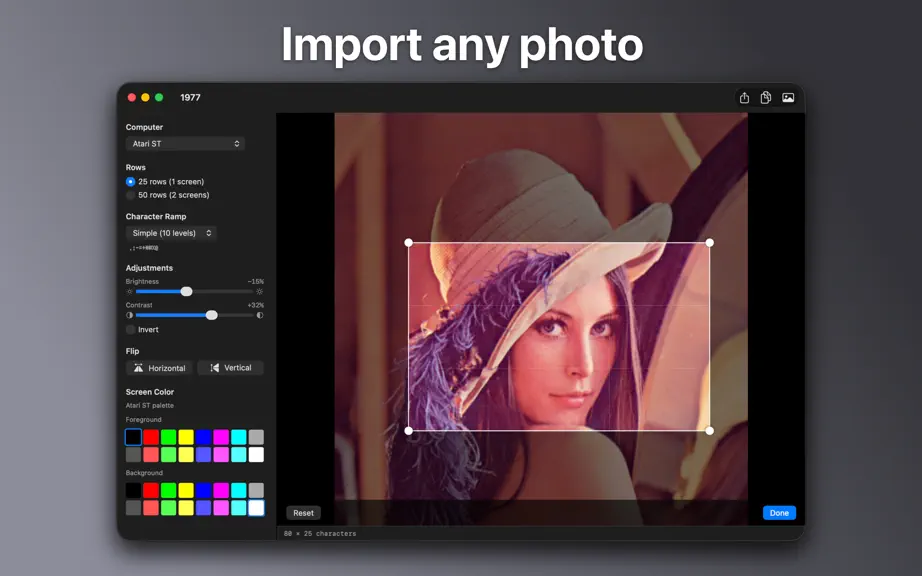
Task: Click the bottom-right crop handle
Action: click(x=710, y=431)
